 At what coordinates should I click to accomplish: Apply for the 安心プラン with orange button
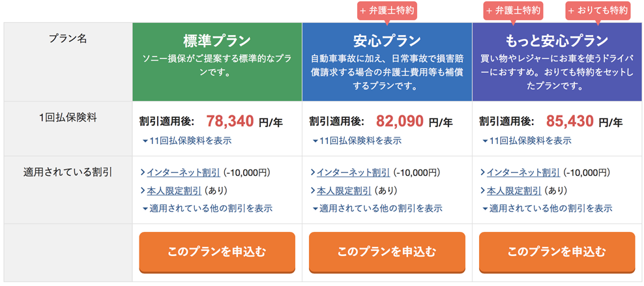(387, 252)
